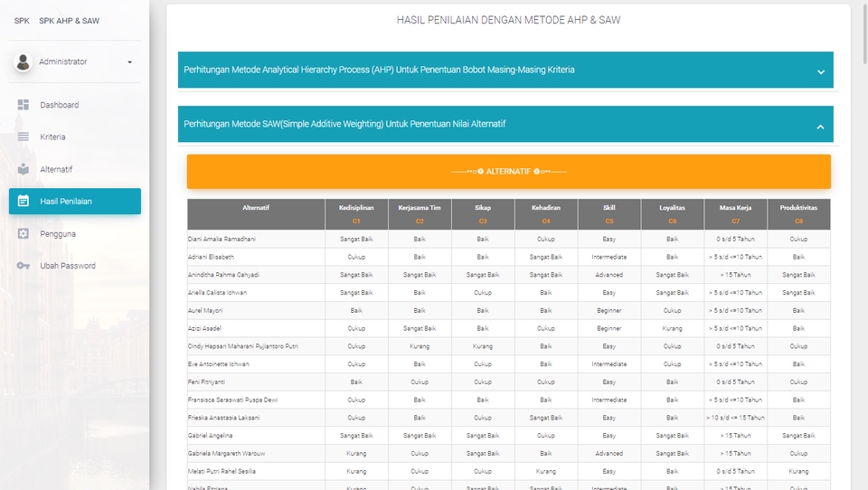Click Loyalitas value Kurang for Azizi Asadel
The height and width of the screenshot is (490, 868).
point(672,328)
